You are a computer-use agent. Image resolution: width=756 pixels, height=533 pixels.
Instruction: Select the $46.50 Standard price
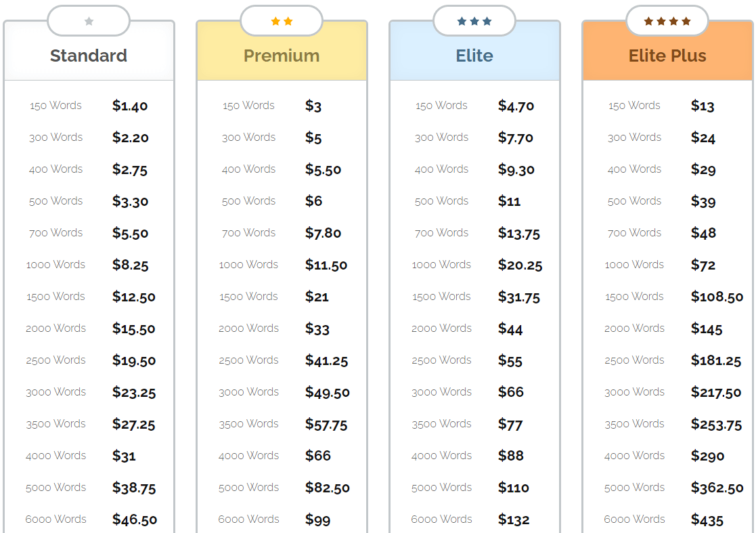pyautogui.click(x=135, y=519)
